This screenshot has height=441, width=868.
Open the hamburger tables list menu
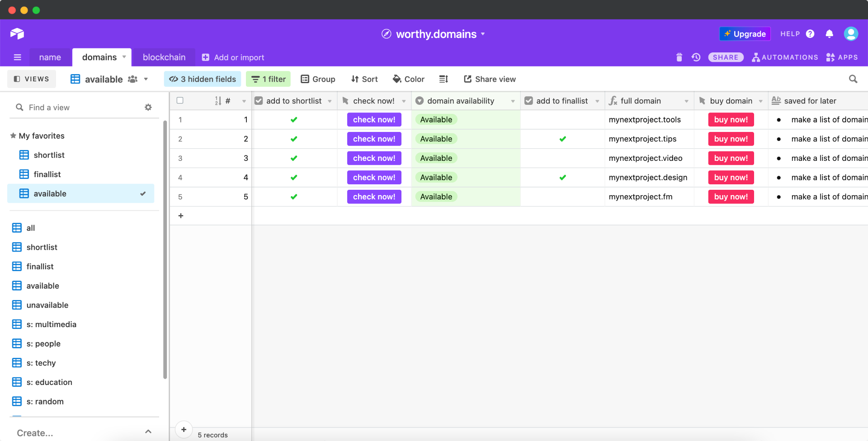pos(18,57)
